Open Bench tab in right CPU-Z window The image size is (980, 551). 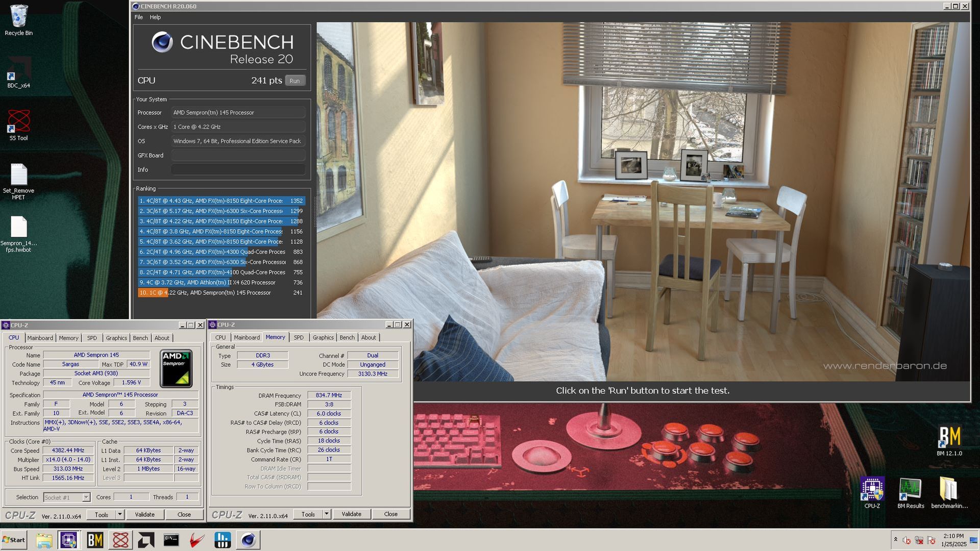pos(347,338)
